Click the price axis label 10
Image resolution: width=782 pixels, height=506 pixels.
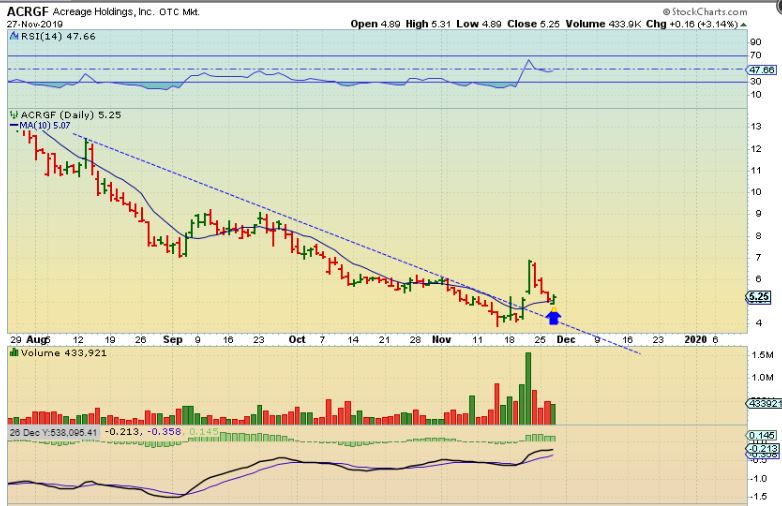pos(757,192)
